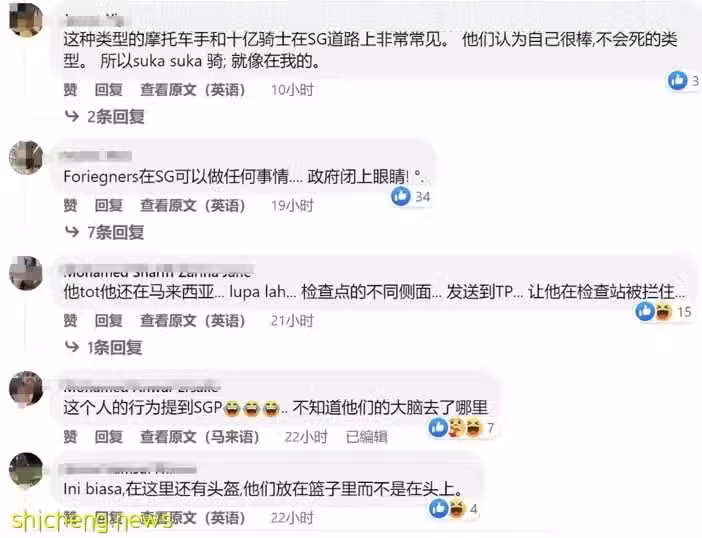Expand the 7条回复 replies thread
Screen dimensions: 702x538
click(x=105, y=232)
